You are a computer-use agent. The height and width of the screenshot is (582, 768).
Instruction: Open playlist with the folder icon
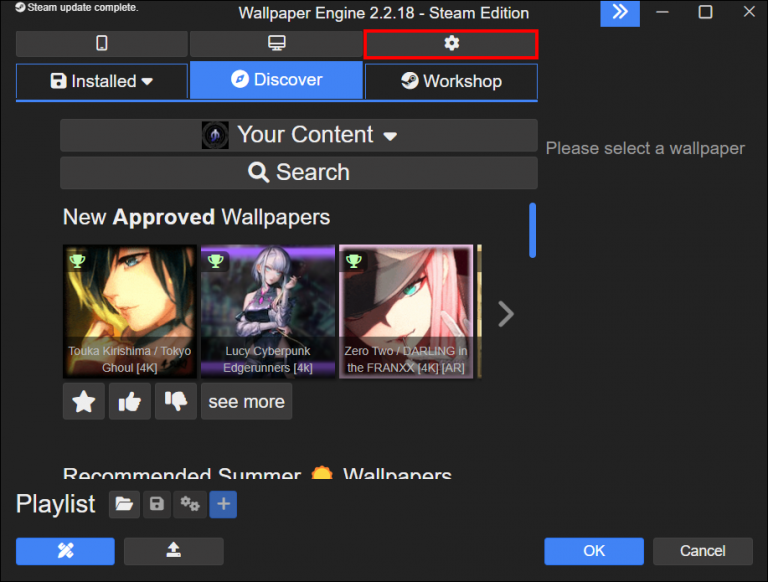point(123,505)
